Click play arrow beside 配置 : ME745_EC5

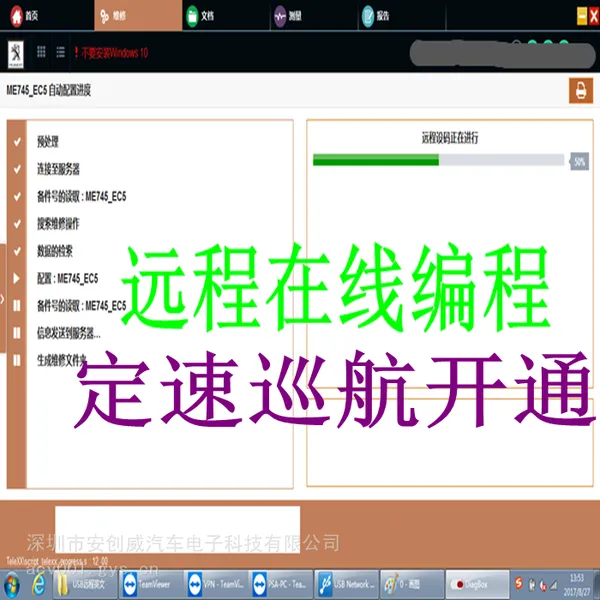click(17, 278)
